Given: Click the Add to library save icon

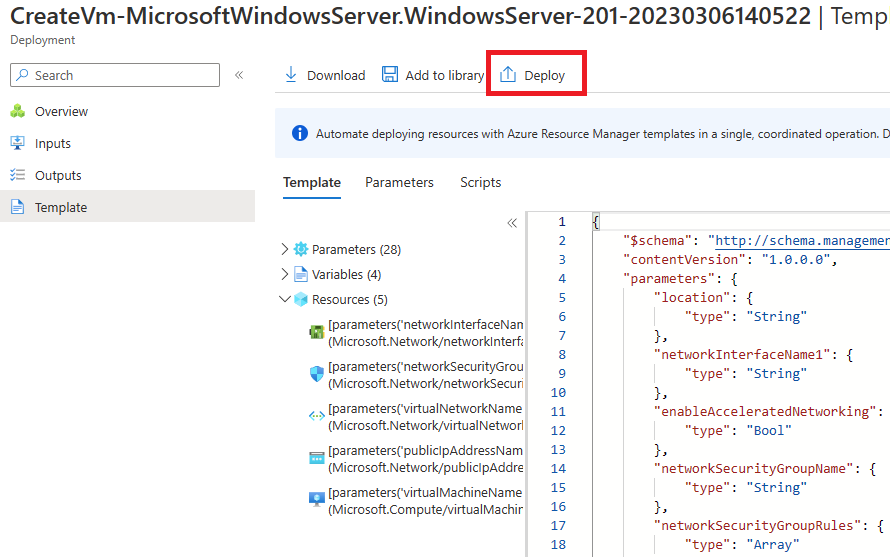Looking at the screenshot, I should [x=389, y=74].
